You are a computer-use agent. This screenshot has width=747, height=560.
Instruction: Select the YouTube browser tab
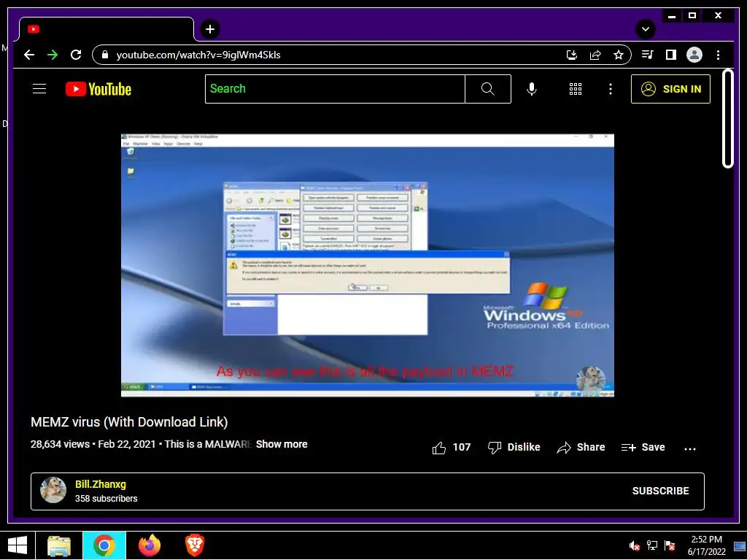pos(107,29)
